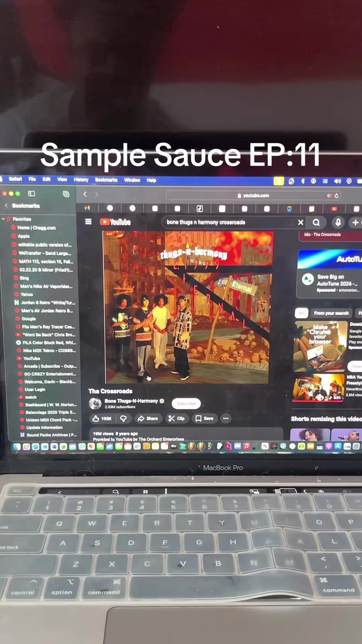Open the Bing bookmark
Viewport: 362px width, 644px height.
[21, 278]
